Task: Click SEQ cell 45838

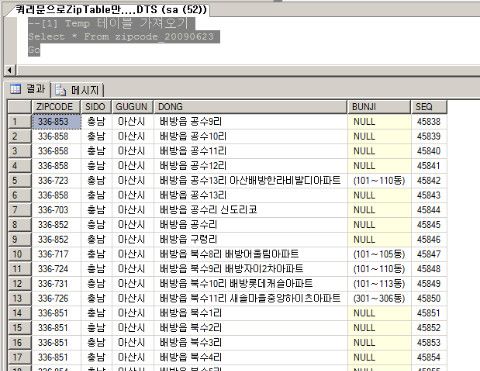Action: 429,122
